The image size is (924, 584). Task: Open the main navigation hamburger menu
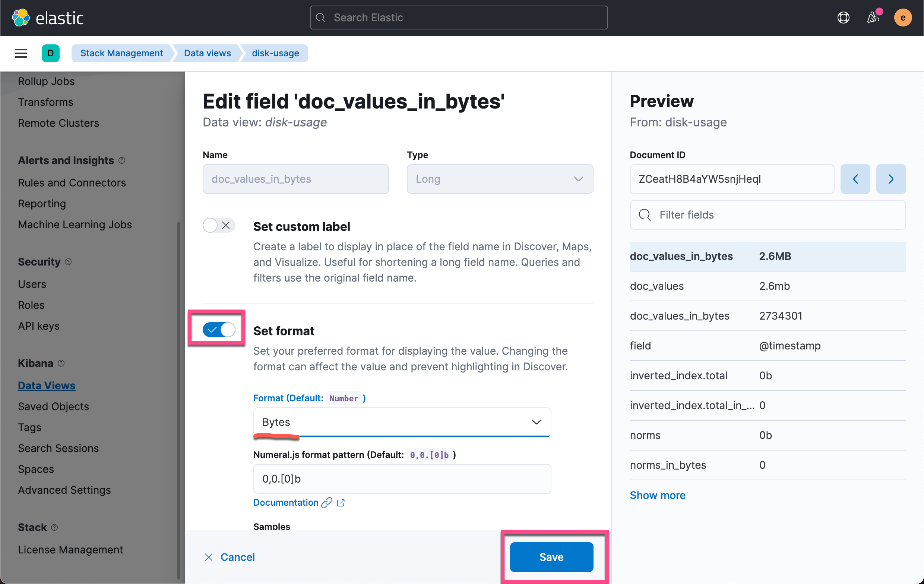pos(20,53)
